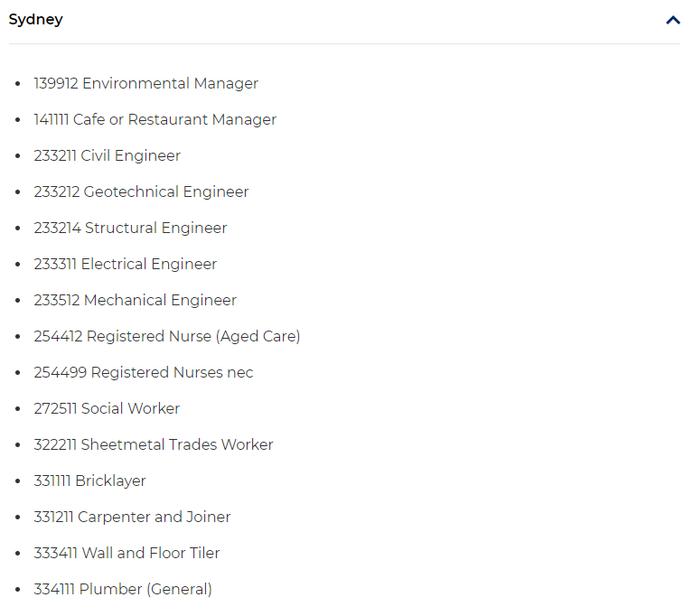Click 233211 Civil Engineer entry
The image size is (693, 616).
pos(108,156)
